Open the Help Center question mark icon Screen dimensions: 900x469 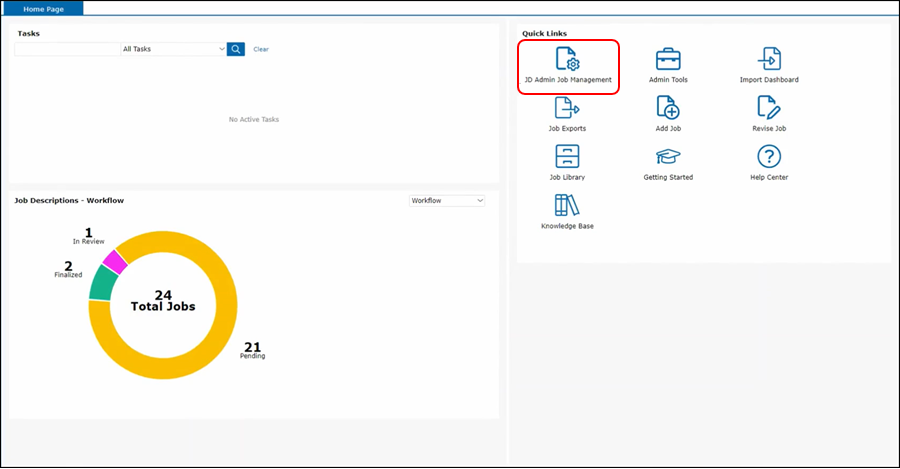pyautogui.click(x=768, y=157)
